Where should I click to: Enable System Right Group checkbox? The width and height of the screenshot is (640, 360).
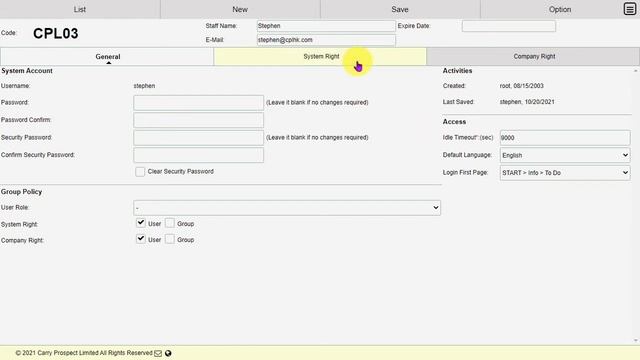(170, 223)
